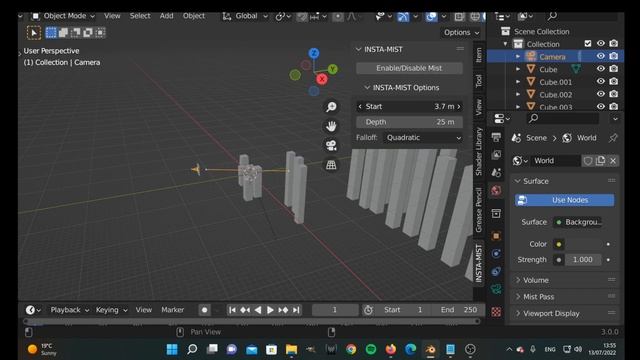Toggle Collection visibility eye icon
Screen dimensions: 640x360
pyautogui.click(x=601, y=43)
